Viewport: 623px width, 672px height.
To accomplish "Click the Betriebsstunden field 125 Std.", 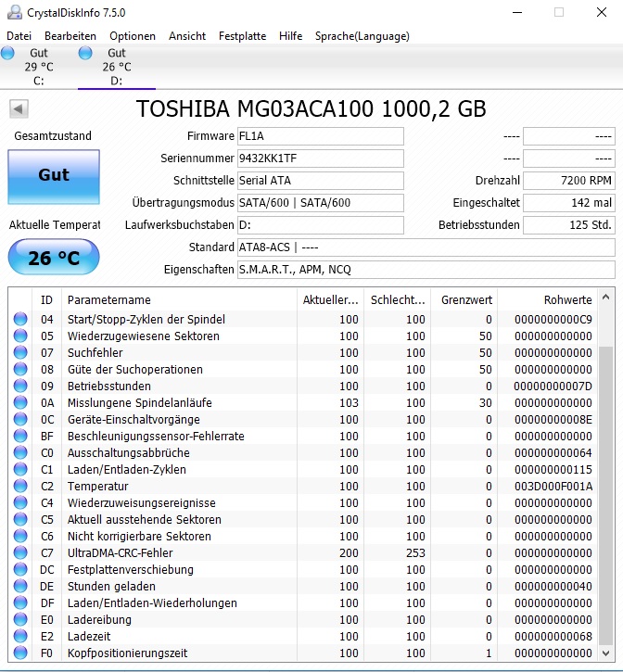I will (569, 225).
